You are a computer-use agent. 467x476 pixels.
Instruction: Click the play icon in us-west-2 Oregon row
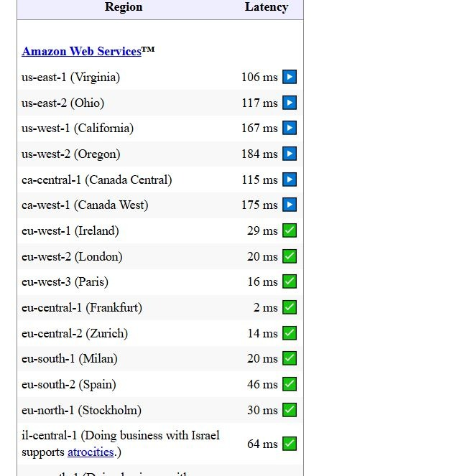[x=290, y=154]
